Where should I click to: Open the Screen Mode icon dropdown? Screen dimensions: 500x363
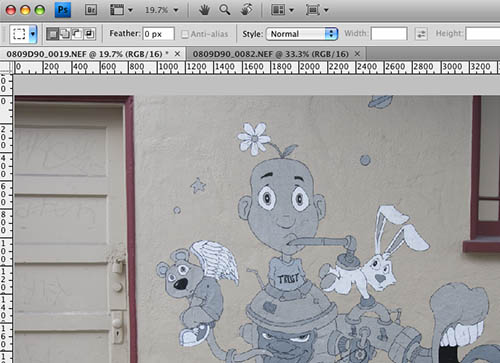coord(317,10)
